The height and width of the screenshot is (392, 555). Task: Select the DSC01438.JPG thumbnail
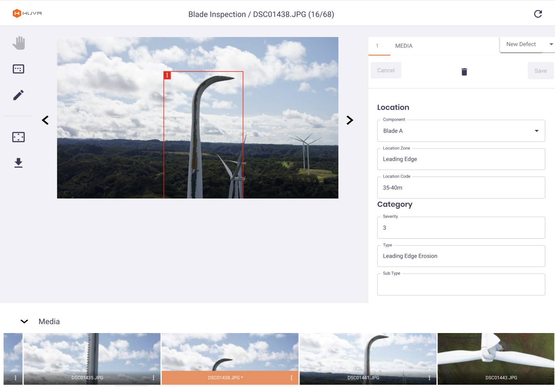point(230,359)
